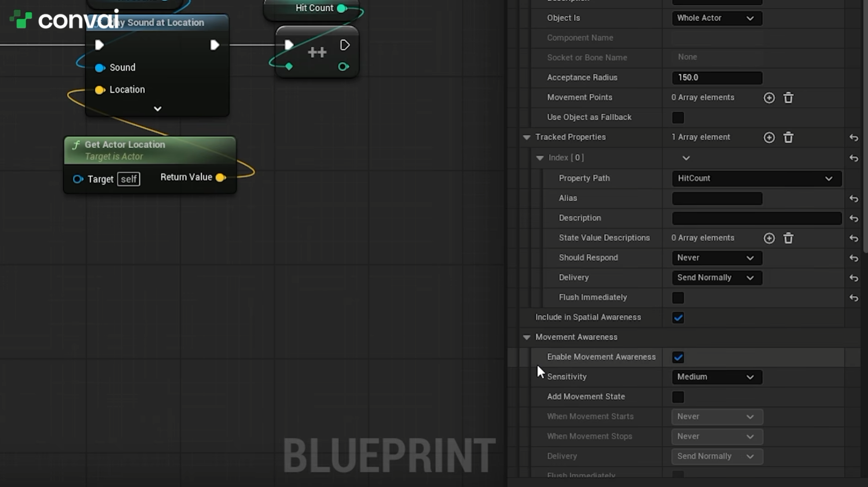The image size is (868, 487).
Task: Open the Sensitivity Medium dropdown
Action: 717,377
